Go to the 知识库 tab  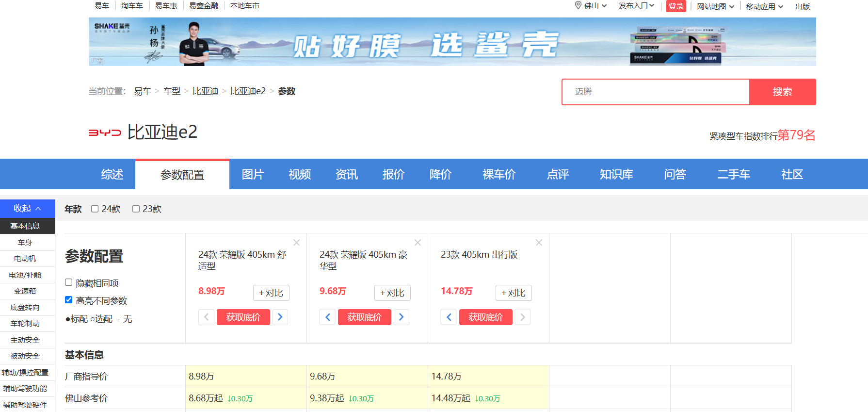(x=616, y=174)
